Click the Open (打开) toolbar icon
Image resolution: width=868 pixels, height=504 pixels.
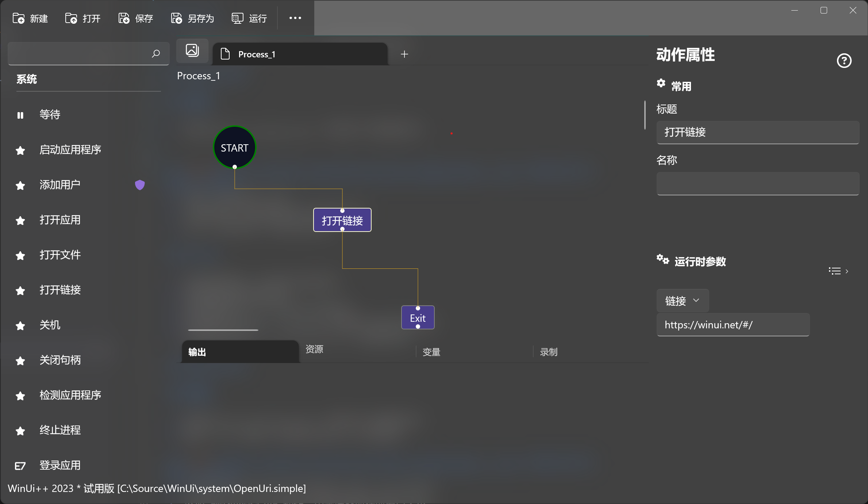click(71, 18)
